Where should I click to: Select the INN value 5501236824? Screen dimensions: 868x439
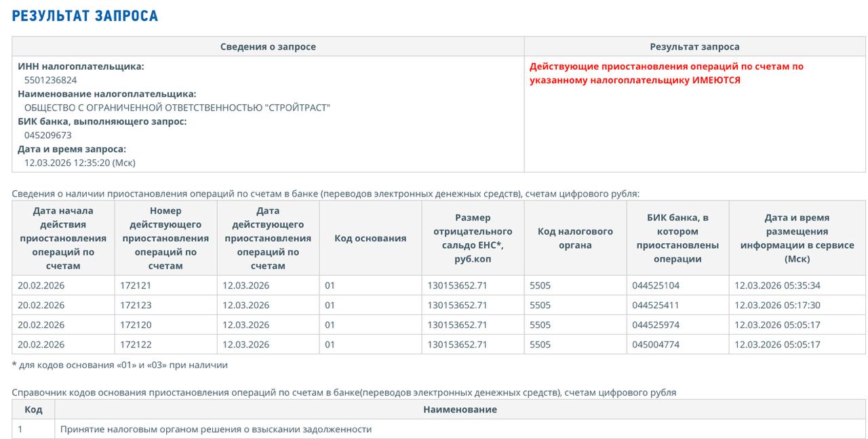[50, 80]
